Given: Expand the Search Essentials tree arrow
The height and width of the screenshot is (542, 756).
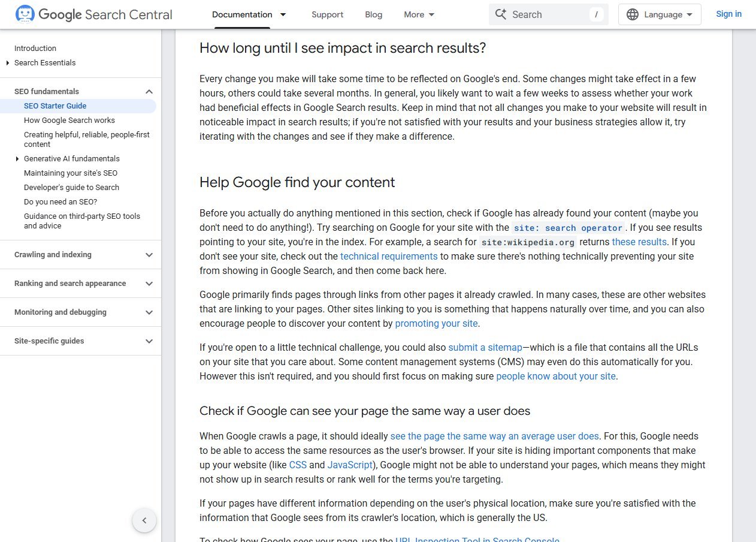Looking at the screenshot, I should (x=7, y=63).
